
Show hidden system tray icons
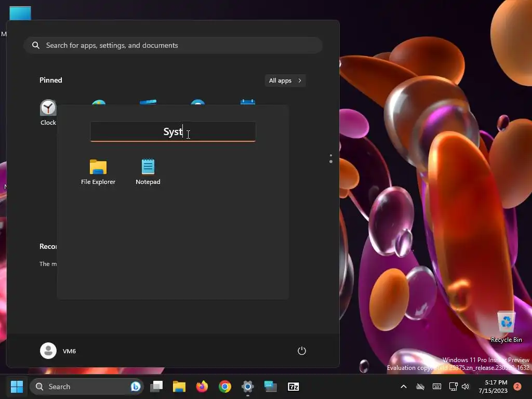pos(403,387)
